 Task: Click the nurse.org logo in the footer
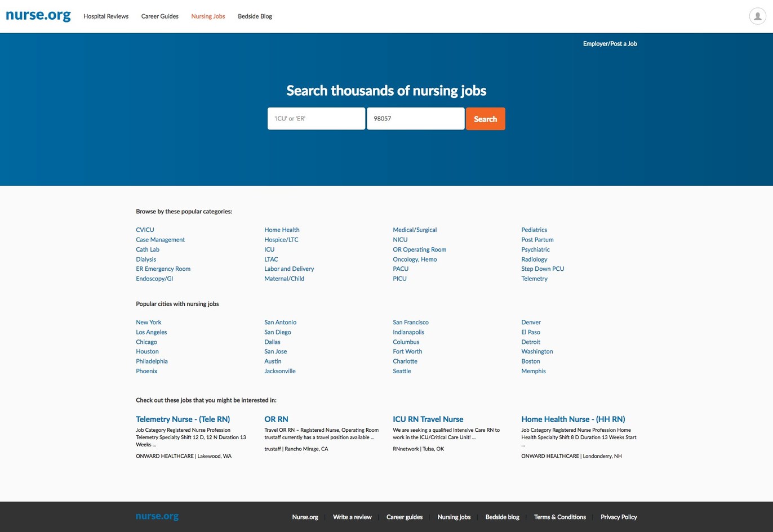[x=157, y=516]
